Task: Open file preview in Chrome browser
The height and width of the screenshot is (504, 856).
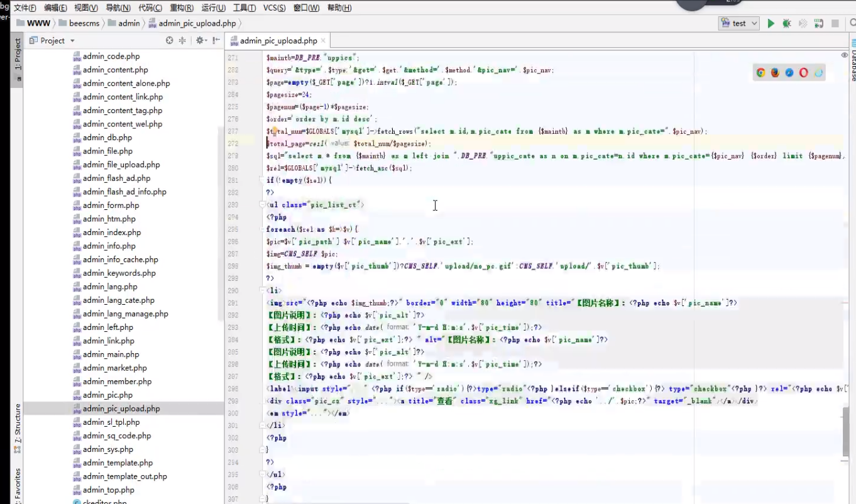Action: 760,72
